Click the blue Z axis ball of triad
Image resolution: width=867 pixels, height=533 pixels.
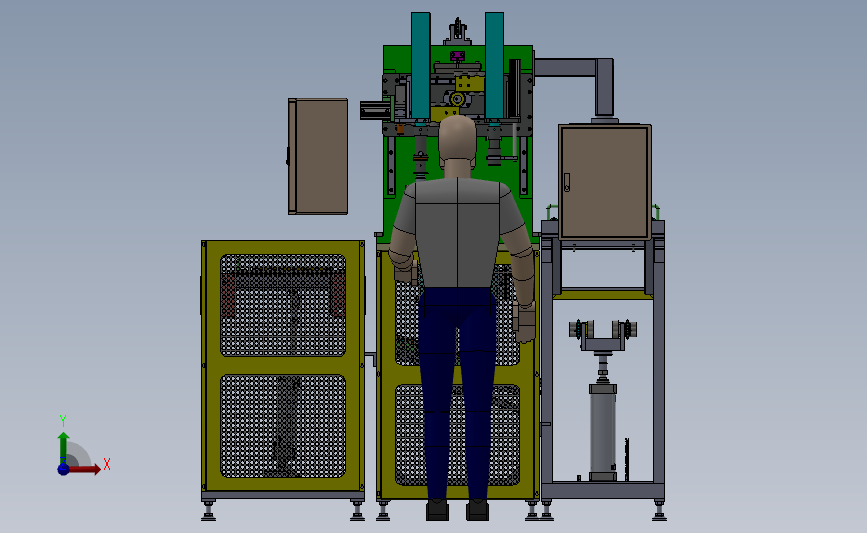tap(64, 469)
